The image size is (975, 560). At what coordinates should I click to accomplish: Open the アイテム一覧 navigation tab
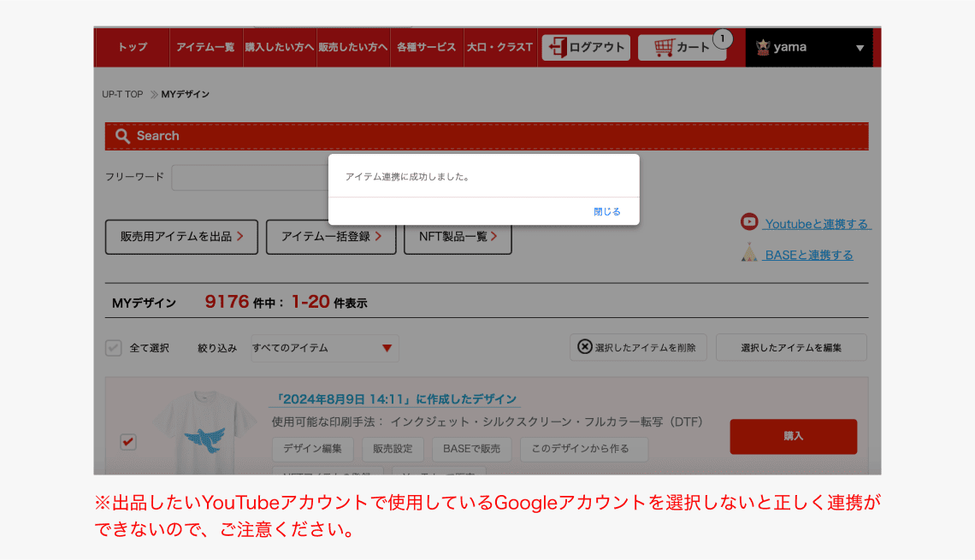pyautogui.click(x=206, y=47)
